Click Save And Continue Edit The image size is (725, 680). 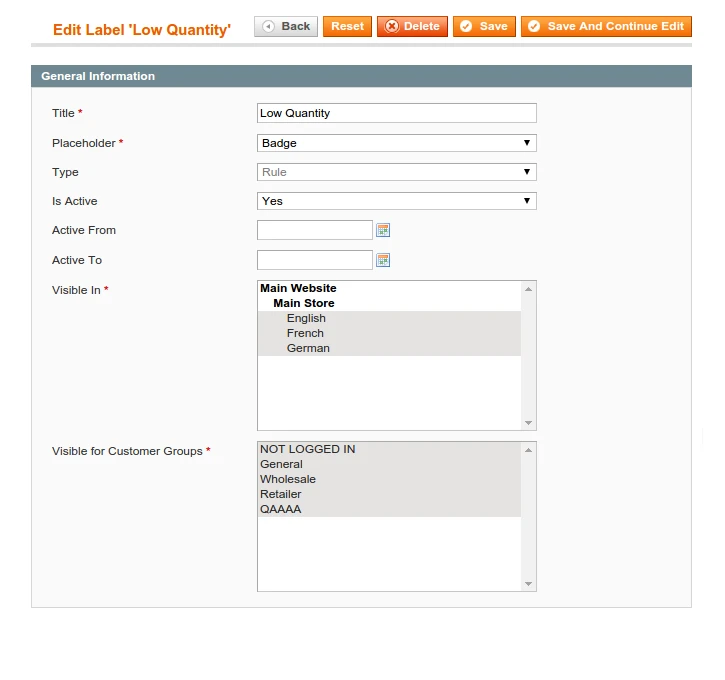(606, 26)
